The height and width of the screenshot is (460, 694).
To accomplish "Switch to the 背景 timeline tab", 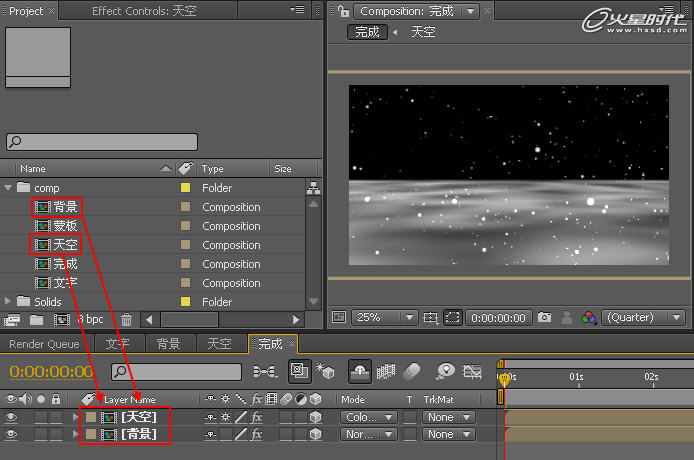I will pyautogui.click(x=169, y=344).
